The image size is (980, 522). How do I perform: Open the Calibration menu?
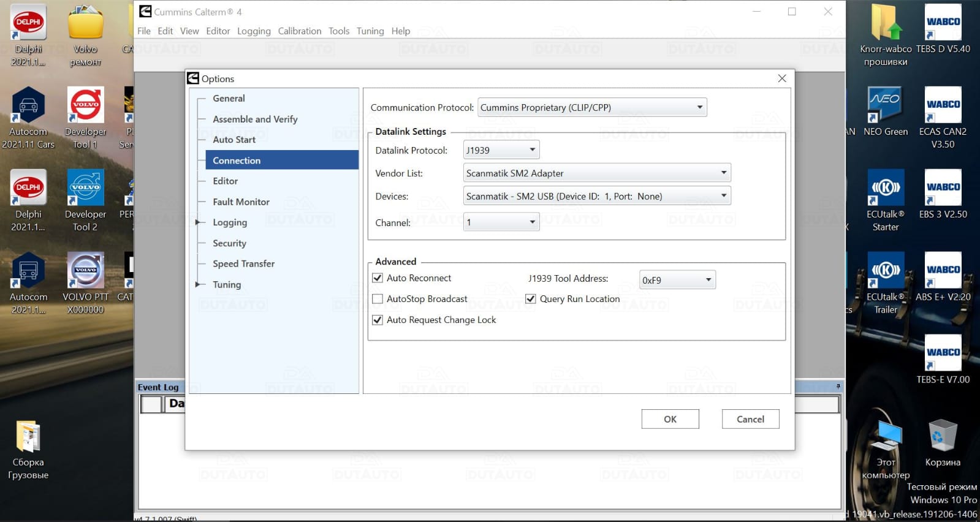299,31
